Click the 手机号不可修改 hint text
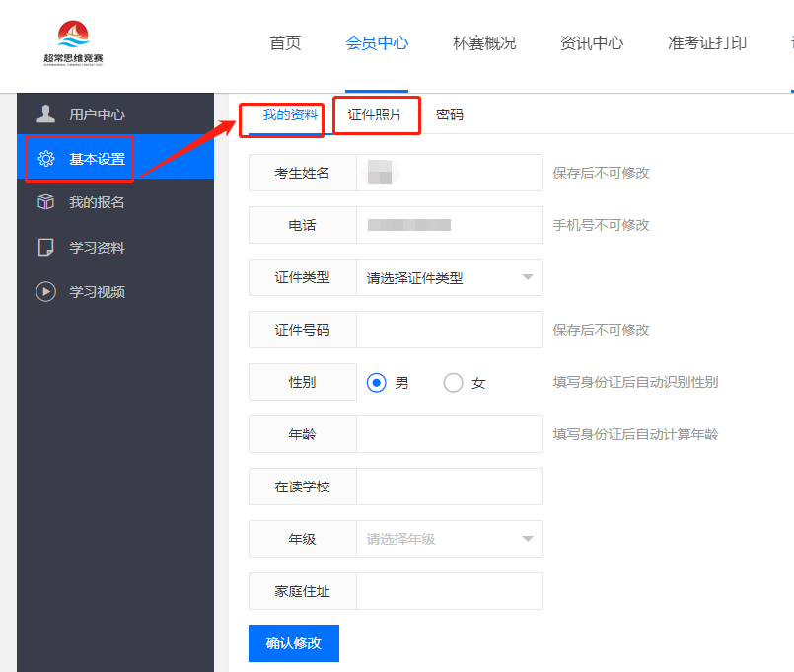Screen dimensions: 794x672 (x=601, y=225)
